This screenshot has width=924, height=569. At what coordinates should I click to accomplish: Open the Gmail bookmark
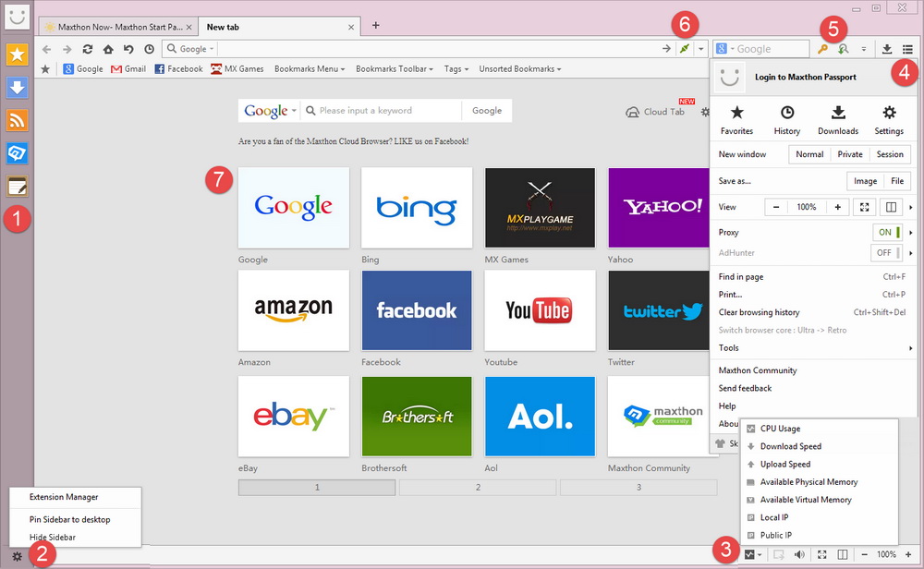[128, 69]
